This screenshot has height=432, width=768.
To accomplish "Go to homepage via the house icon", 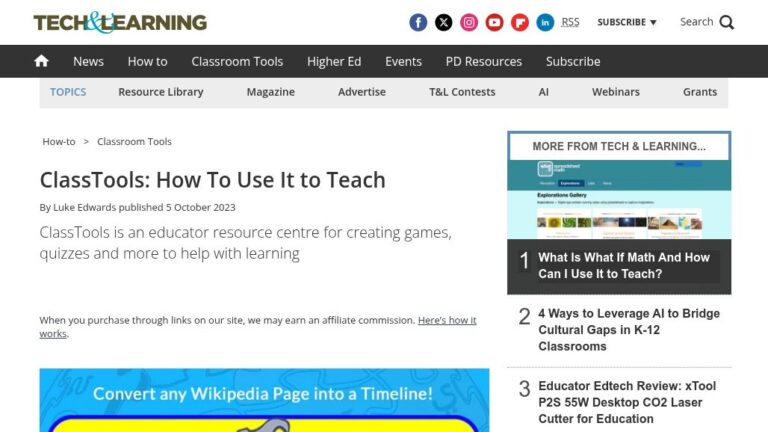I will point(42,61).
